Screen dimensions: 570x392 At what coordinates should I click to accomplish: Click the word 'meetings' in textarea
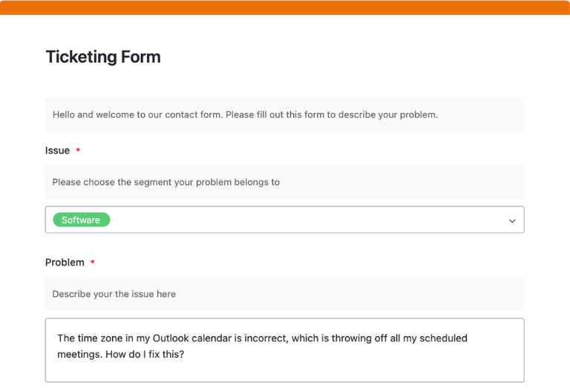79,354
